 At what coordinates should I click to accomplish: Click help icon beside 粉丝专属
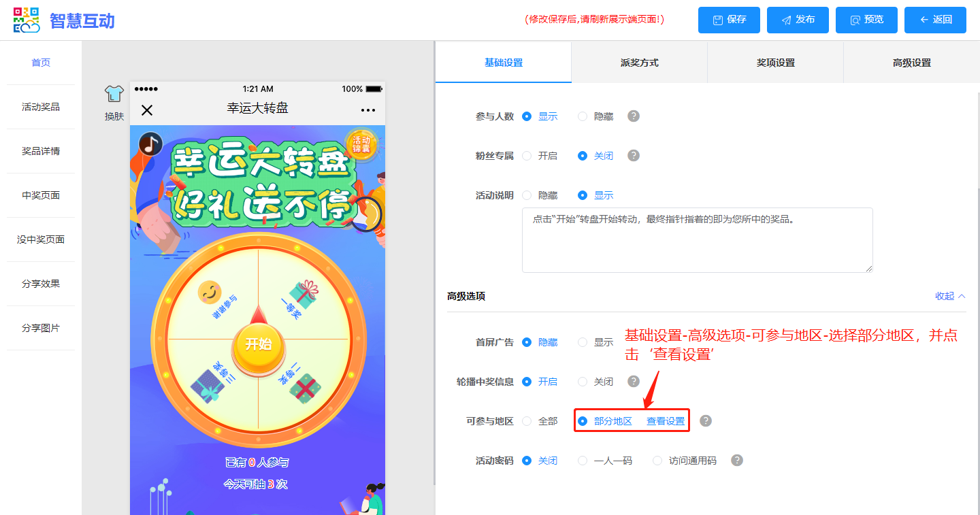pyautogui.click(x=633, y=156)
